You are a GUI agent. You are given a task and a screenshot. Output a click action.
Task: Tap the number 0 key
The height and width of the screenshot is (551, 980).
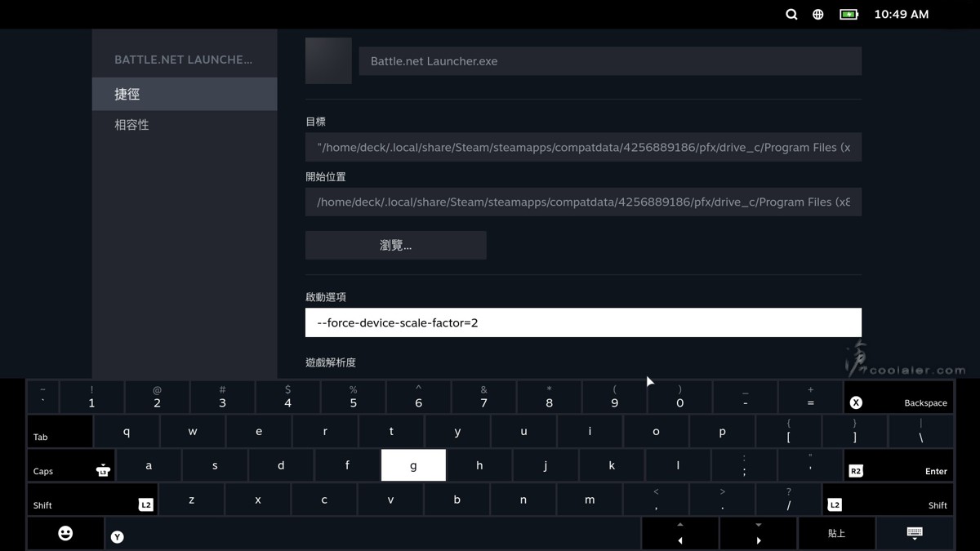(679, 397)
